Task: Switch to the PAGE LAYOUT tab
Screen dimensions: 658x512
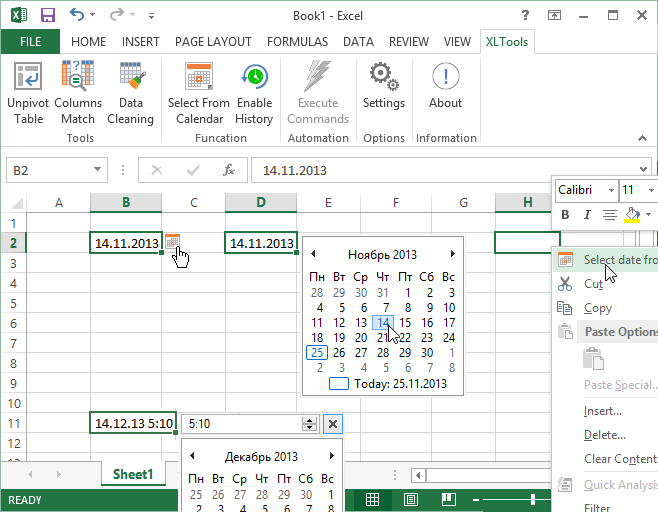Action: [213, 42]
